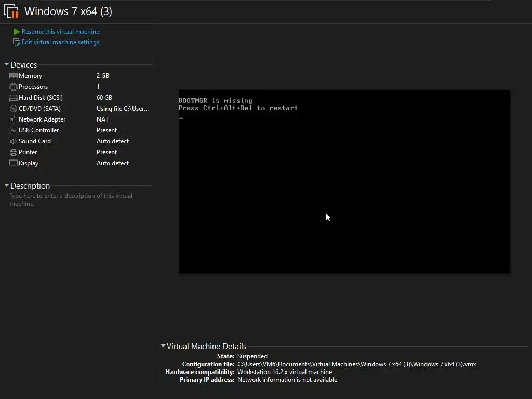Screen dimensions: 532x399
Task: Open the Printer device label
Action: [28, 152]
